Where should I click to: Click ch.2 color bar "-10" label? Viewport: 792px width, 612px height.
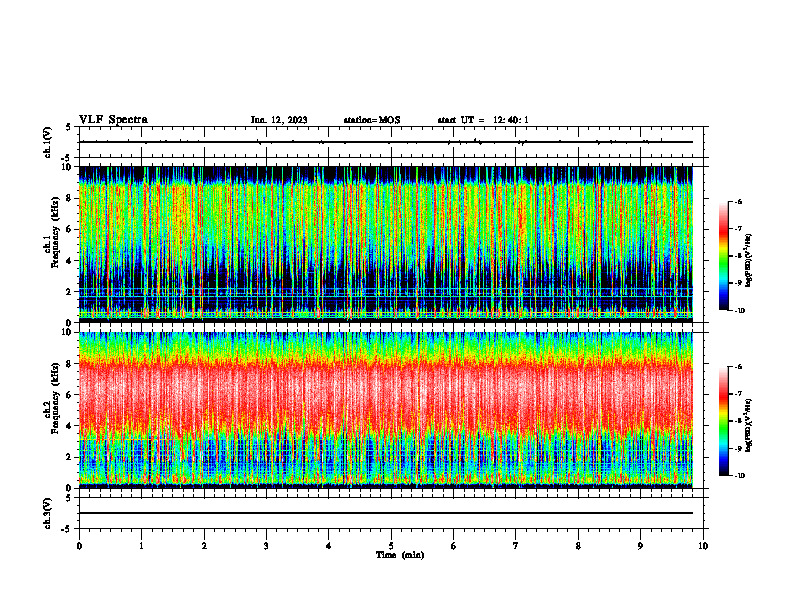(x=740, y=476)
